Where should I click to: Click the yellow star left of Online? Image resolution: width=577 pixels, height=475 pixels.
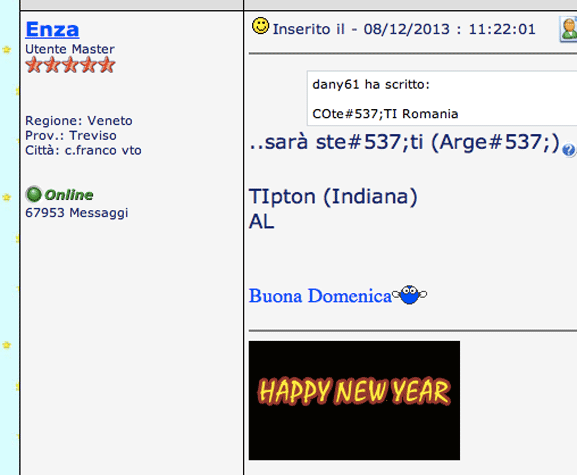[7, 197]
